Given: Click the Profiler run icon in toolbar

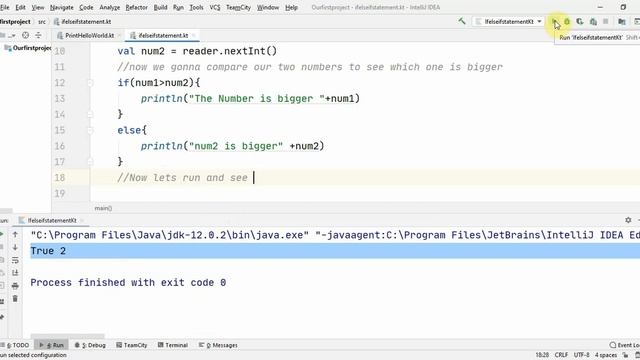Looking at the screenshot, I should pos(593,22).
